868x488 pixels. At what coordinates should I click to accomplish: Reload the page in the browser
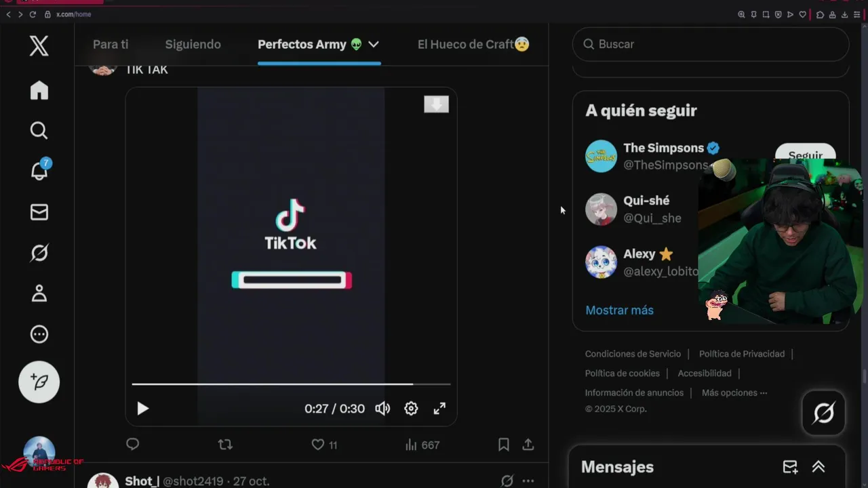[33, 14]
